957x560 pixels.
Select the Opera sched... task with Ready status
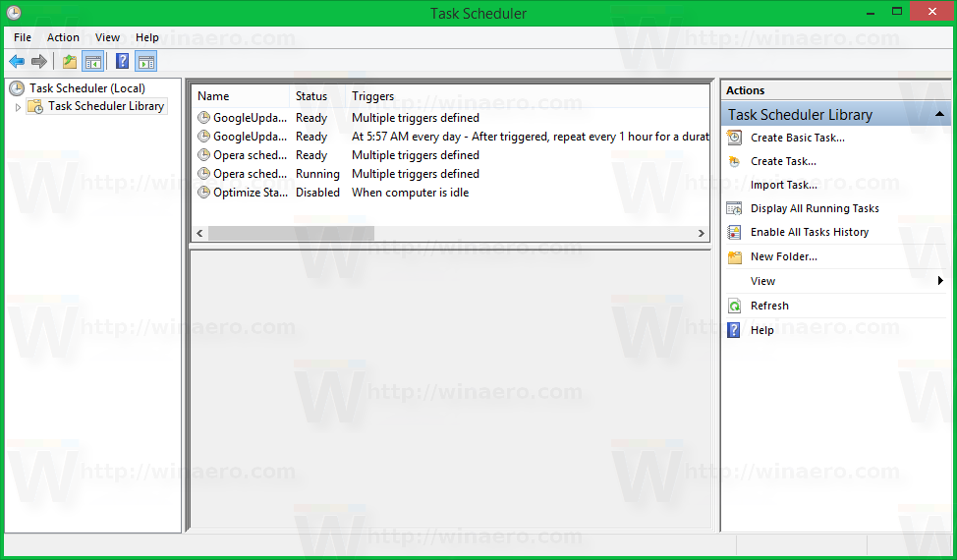tap(451, 155)
